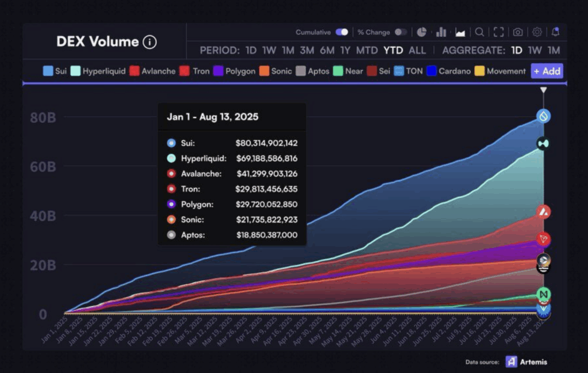Toggle TON series in legend
Image resolution: width=588 pixels, height=373 pixels.
[x=408, y=71]
